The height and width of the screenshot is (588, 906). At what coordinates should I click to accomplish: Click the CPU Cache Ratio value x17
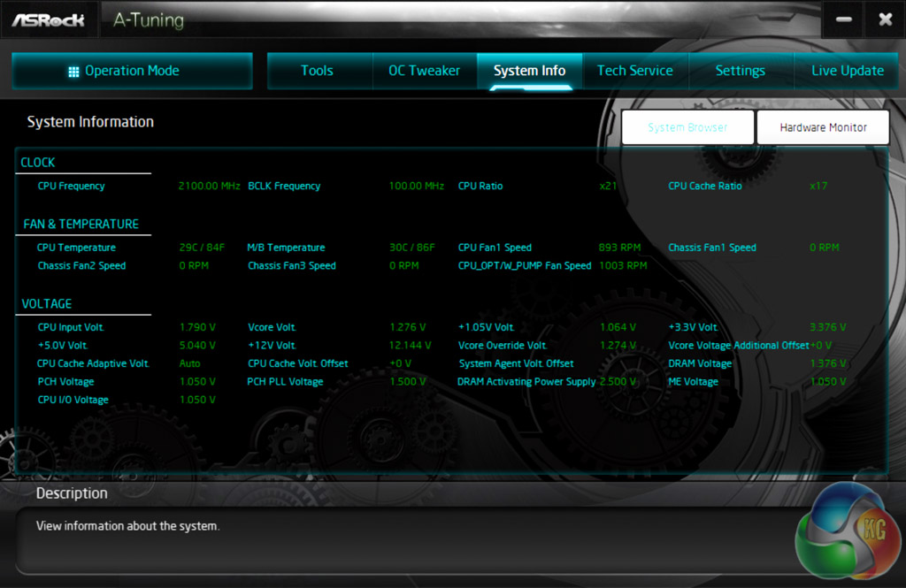point(818,186)
